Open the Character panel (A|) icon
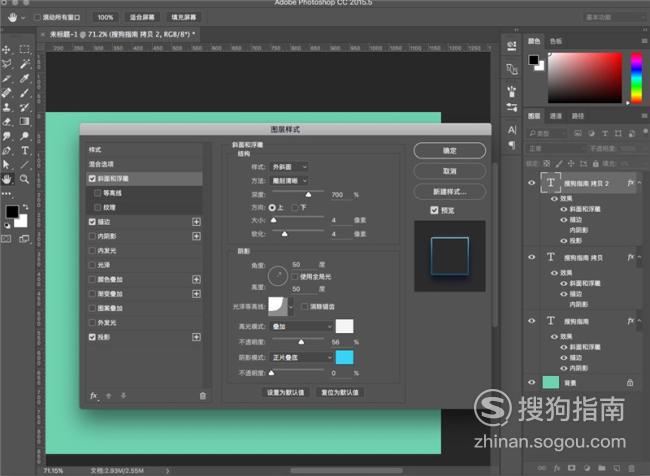Screen dimensions: 650x476 pyautogui.click(x=512, y=130)
